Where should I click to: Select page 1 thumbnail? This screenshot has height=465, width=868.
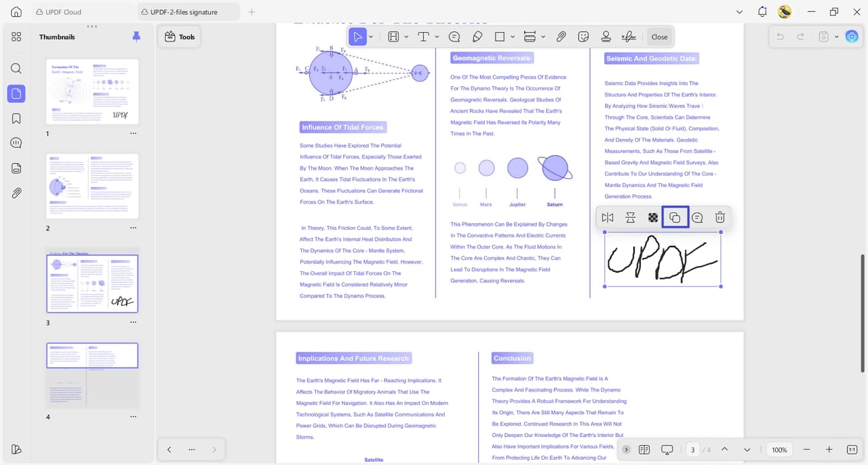click(x=92, y=91)
